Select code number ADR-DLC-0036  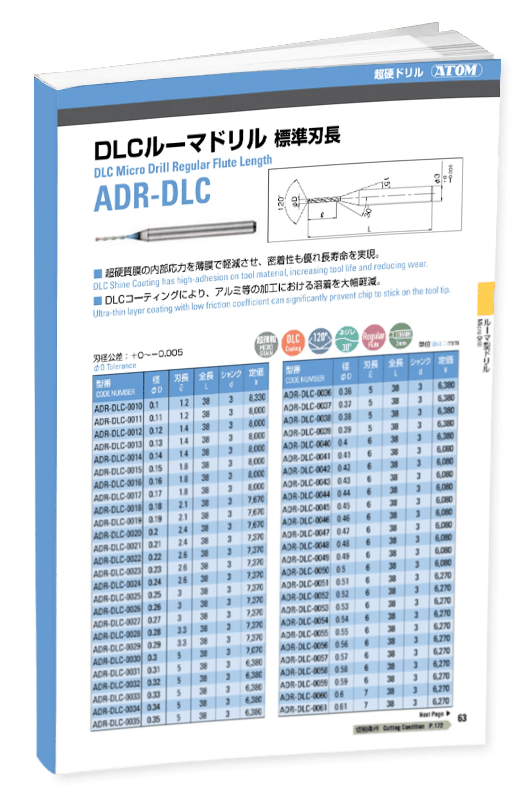tap(307, 394)
